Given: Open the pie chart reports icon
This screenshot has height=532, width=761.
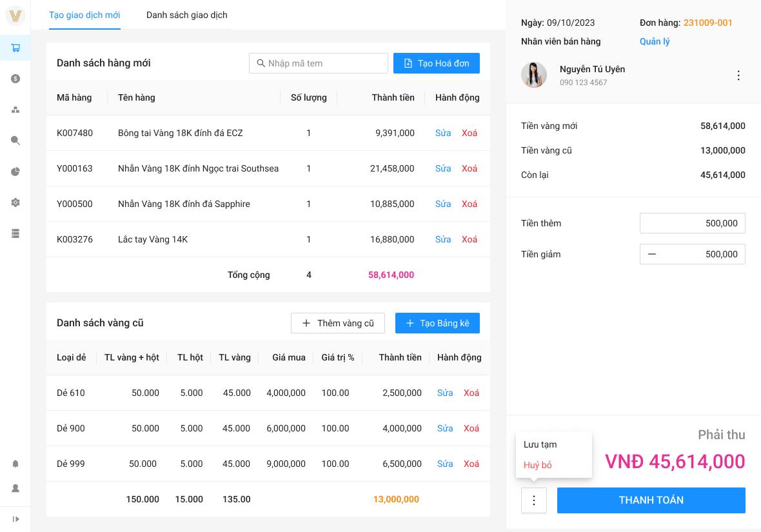Looking at the screenshot, I should point(15,172).
